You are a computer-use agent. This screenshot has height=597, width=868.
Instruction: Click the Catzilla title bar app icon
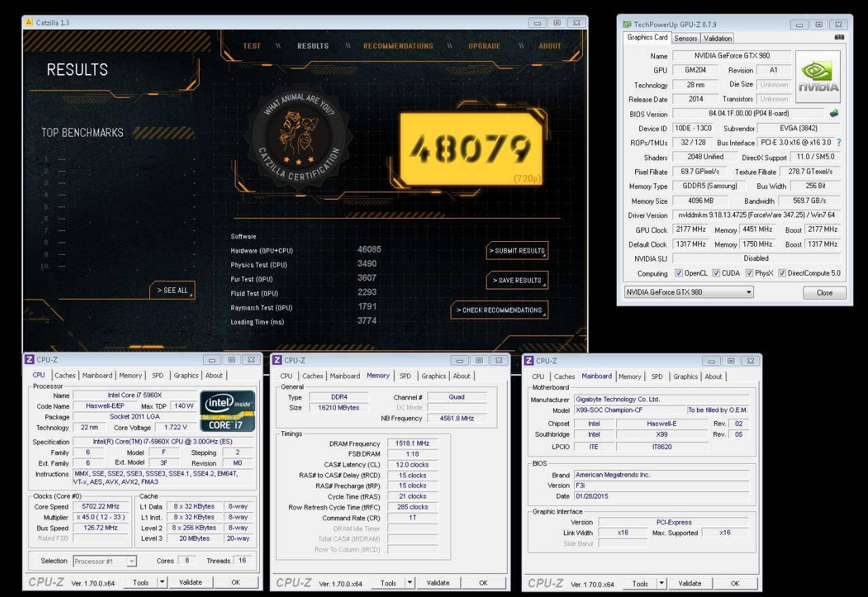coord(29,22)
